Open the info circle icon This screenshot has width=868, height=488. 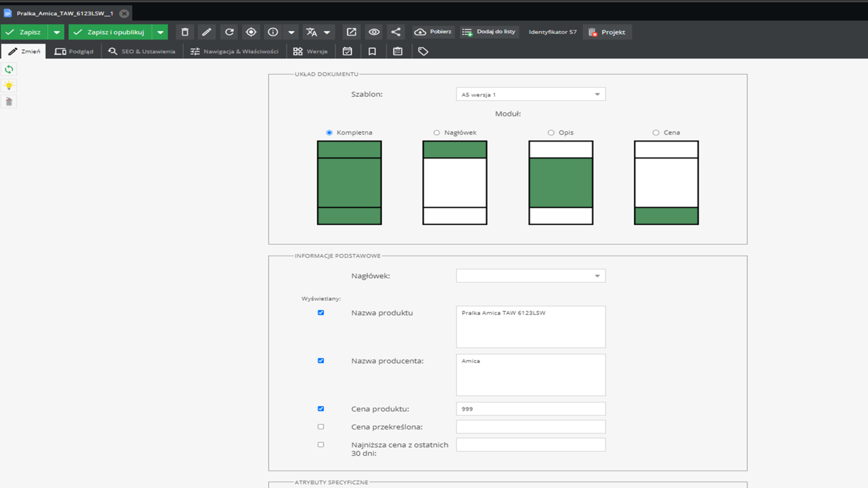pos(273,32)
